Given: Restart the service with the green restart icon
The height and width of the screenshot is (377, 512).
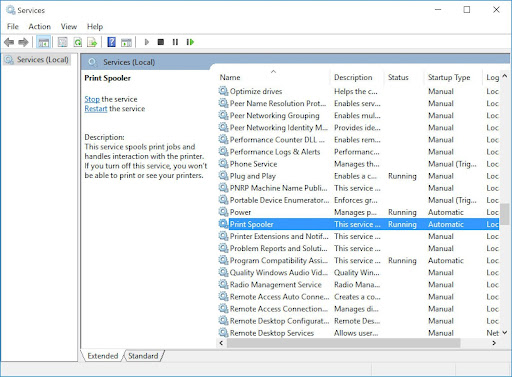Looking at the screenshot, I should click(x=190, y=42).
